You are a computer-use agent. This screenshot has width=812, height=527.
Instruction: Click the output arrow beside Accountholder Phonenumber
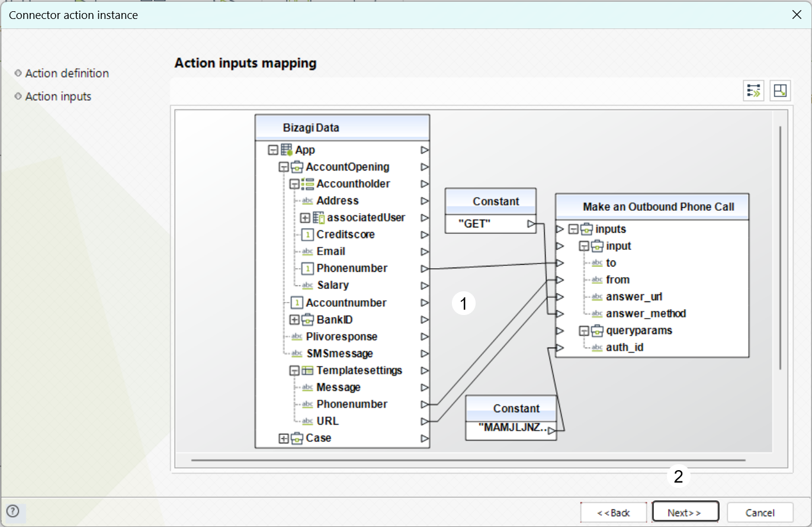[424, 268]
